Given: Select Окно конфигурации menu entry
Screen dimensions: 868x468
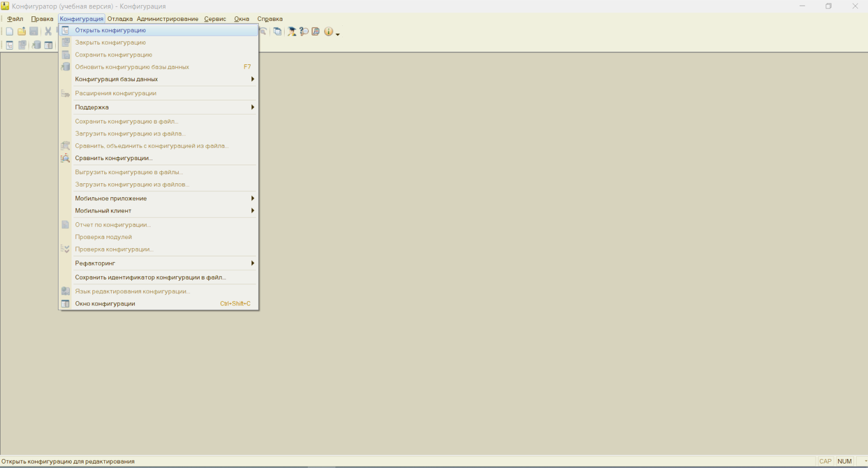Looking at the screenshot, I should (105, 304).
